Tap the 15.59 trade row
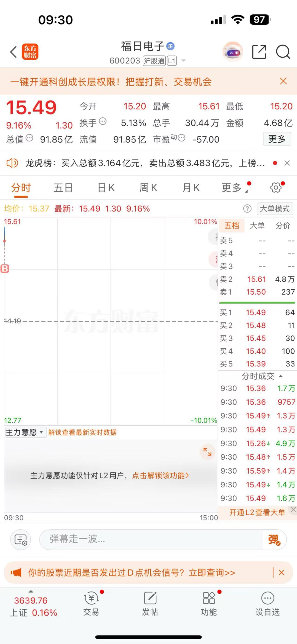This screenshot has height=644, width=297. [x=258, y=471]
